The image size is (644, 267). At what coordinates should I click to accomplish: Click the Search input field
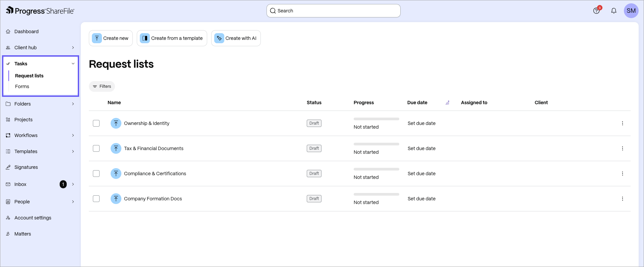pos(334,11)
